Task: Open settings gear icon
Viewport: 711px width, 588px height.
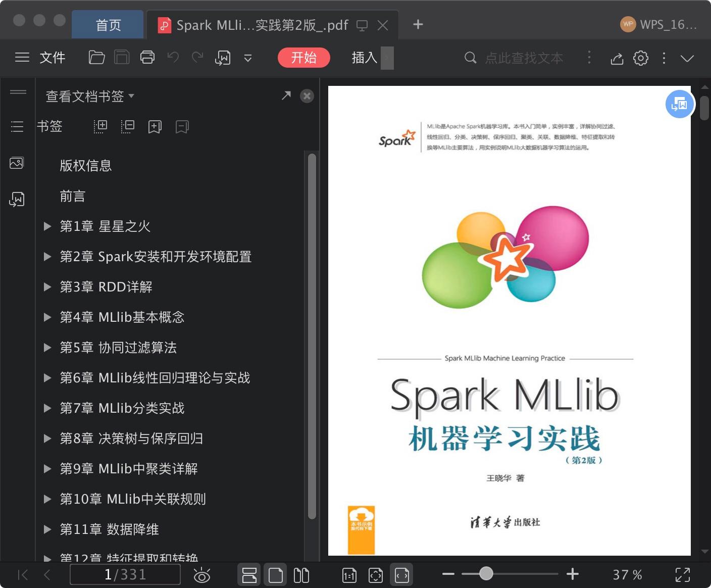Action: pos(641,58)
